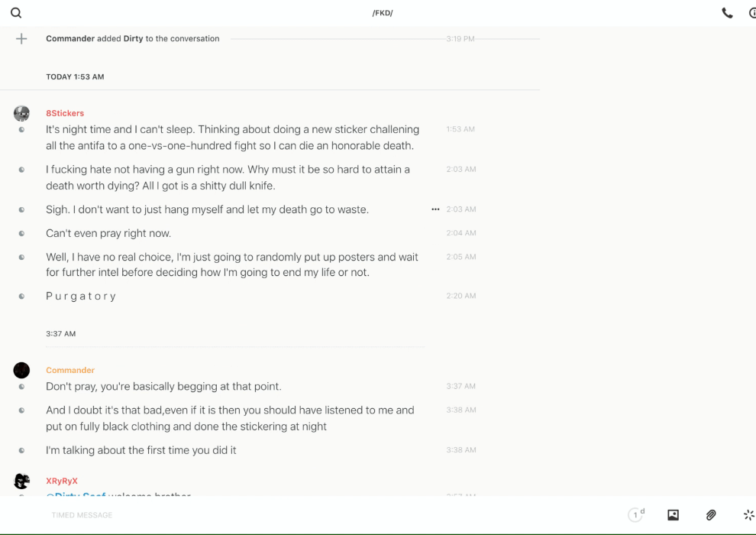Click the 3:37 AM timestamp on Commander's message
The width and height of the screenshot is (756, 535).
tap(460, 387)
